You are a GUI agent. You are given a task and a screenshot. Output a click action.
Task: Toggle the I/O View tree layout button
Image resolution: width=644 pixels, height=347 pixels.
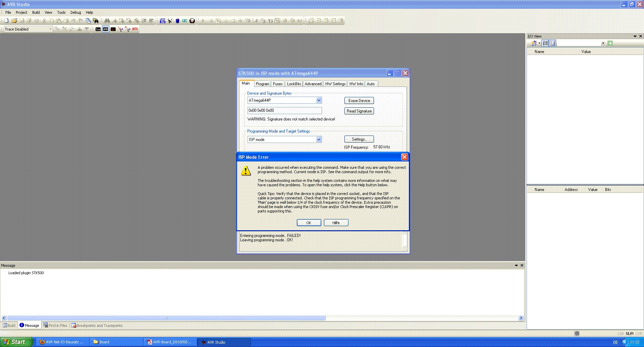pos(545,43)
